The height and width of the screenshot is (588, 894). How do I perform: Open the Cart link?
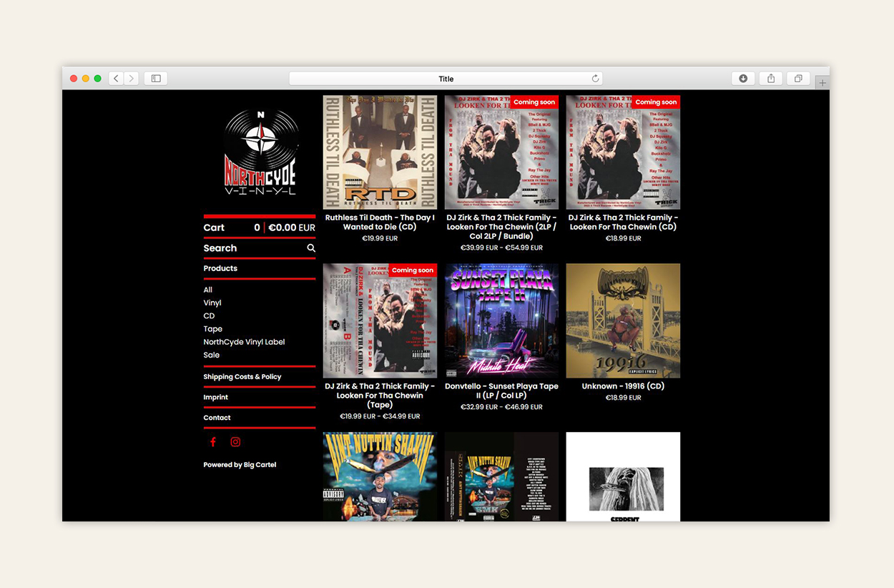(x=214, y=227)
